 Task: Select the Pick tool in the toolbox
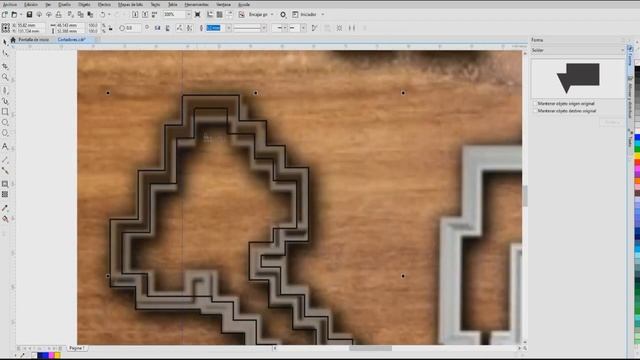[5, 42]
